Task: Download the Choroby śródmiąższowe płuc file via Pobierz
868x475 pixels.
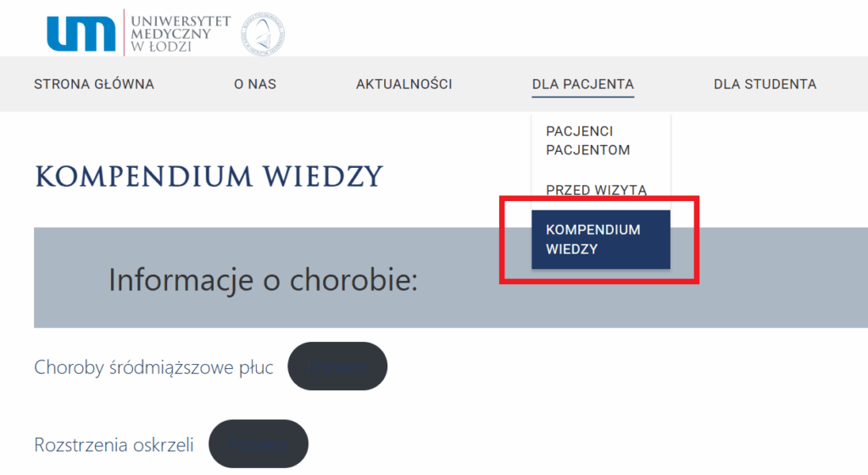Action: pyautogui.click(x=337, y=366)
